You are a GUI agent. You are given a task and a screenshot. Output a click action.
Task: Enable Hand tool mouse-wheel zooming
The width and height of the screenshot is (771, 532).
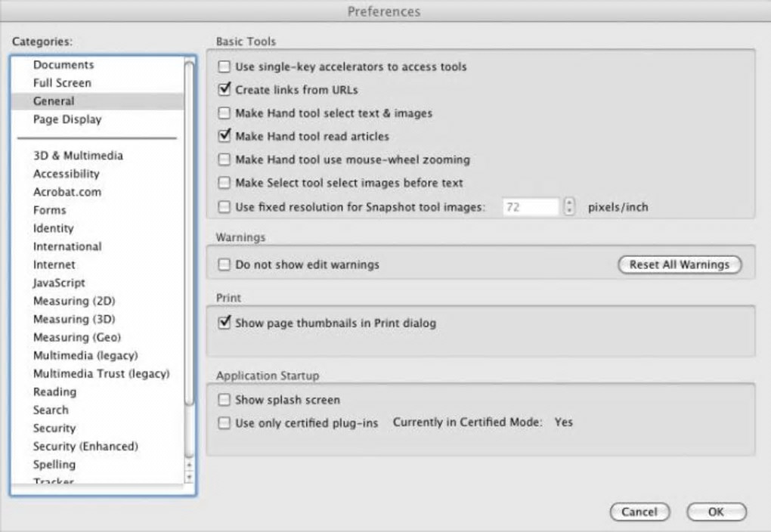(x=224, y=160)
